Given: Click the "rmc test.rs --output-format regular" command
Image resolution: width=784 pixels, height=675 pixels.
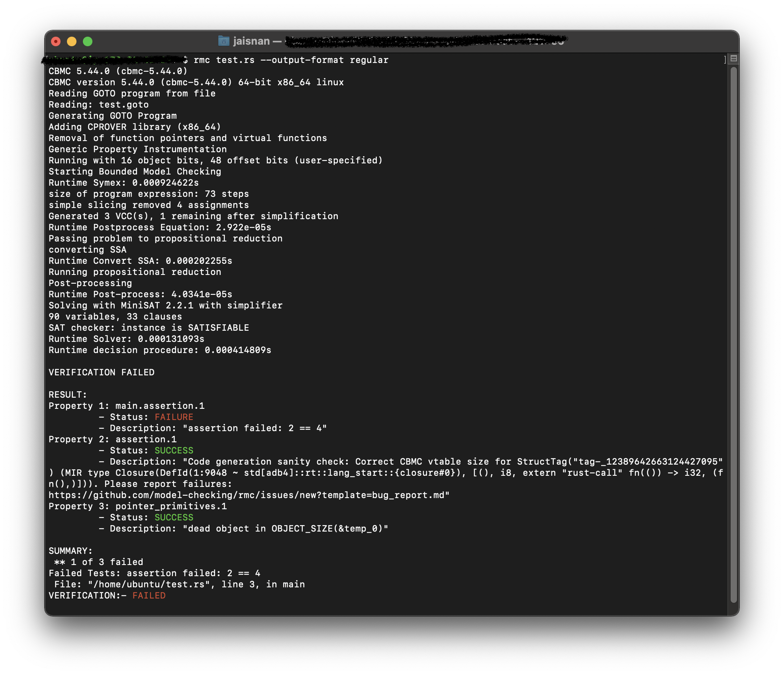Looking at the screenshot, I should (290, 60).
